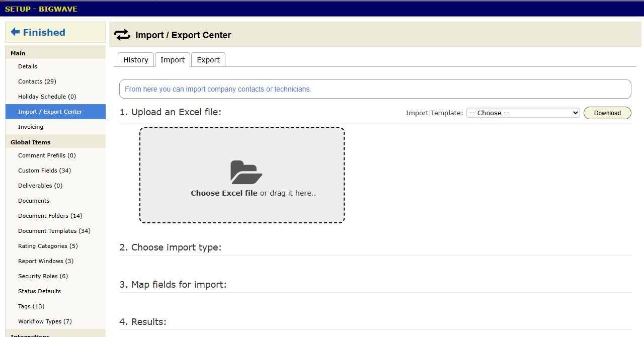Click the Import / Export Center page title
The width and height of the screenshot is (644, 337).
[x=183, y=35]
